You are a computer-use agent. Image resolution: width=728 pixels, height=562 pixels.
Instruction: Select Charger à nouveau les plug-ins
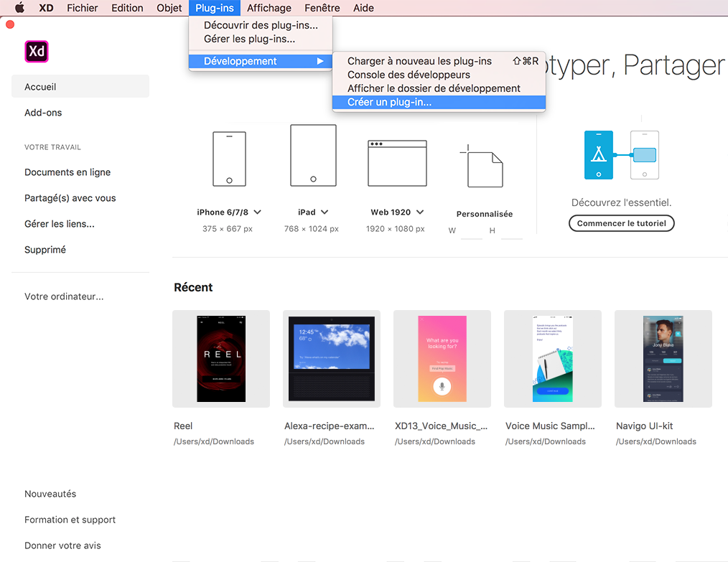[x=439, y=61]
